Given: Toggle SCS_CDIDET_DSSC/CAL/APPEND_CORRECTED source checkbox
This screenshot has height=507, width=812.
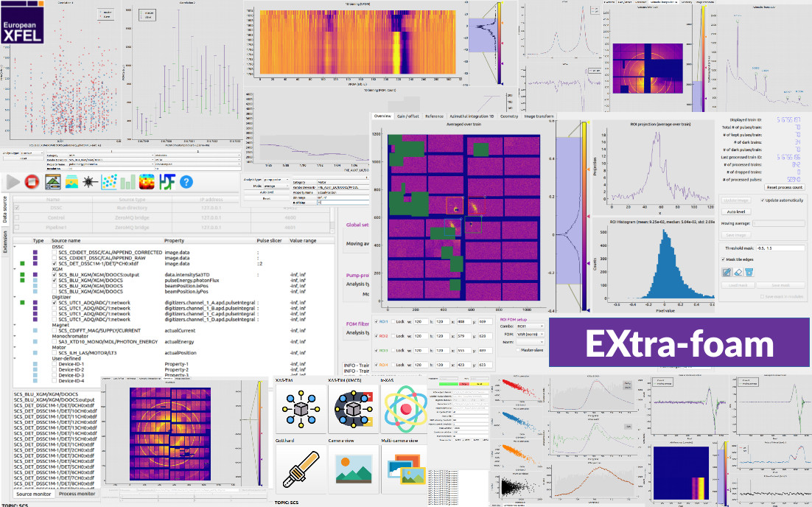Looking at the screenshot, I should tap(55, 252).
